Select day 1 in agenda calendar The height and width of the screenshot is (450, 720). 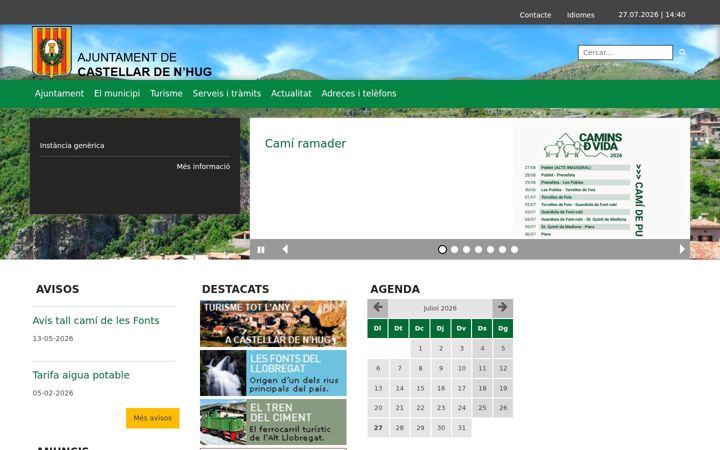click(x=420, y=348)
